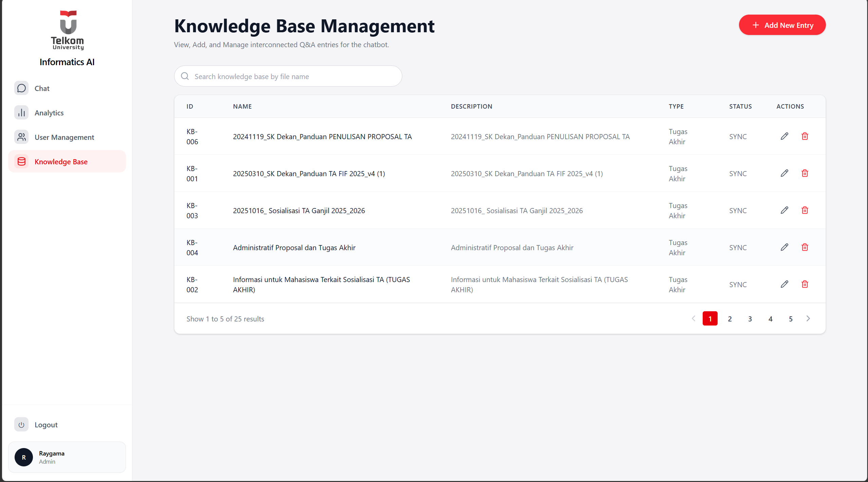Click the User Management people icon

[x=21, y=137]
